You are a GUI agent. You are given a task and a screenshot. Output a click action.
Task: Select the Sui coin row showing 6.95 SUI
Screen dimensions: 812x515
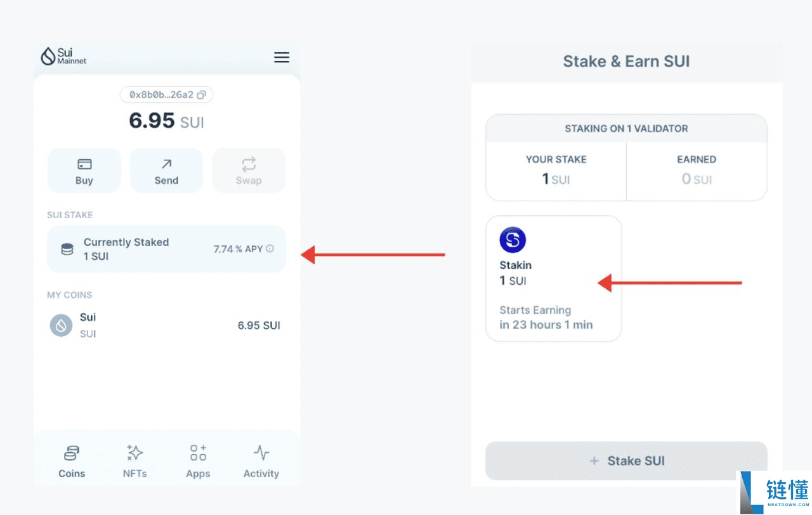coord(166,325)
